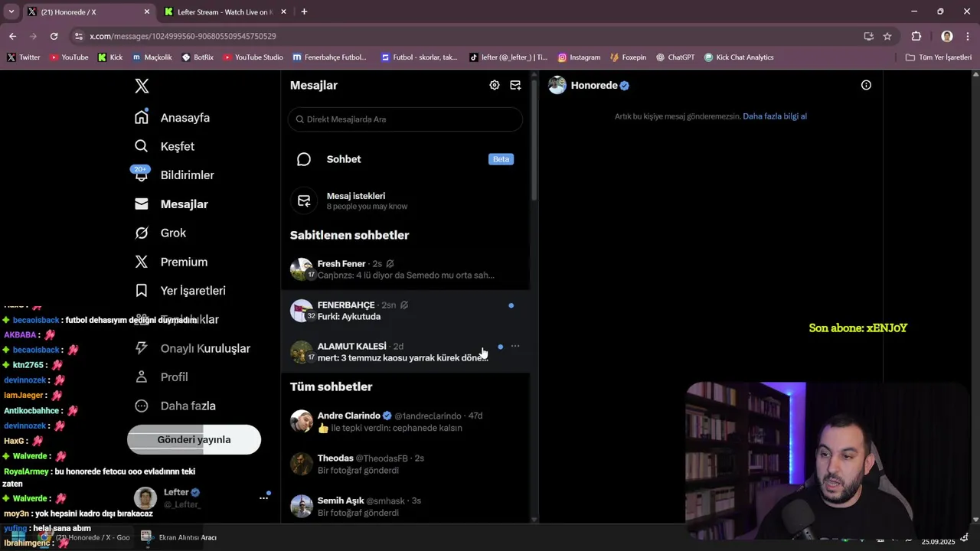
Task: Click Ekran Alıntısı Aracı taskbar item
Action: point(179,537)
